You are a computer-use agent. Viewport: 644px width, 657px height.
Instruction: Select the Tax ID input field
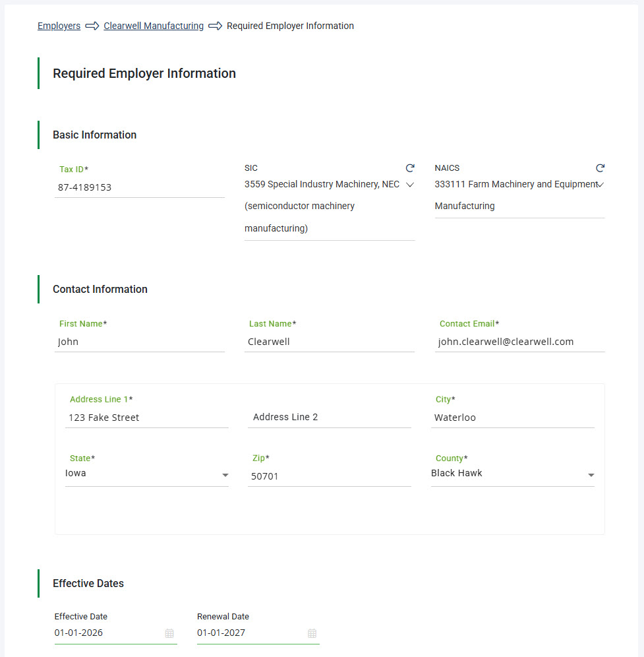coord(139,187)
